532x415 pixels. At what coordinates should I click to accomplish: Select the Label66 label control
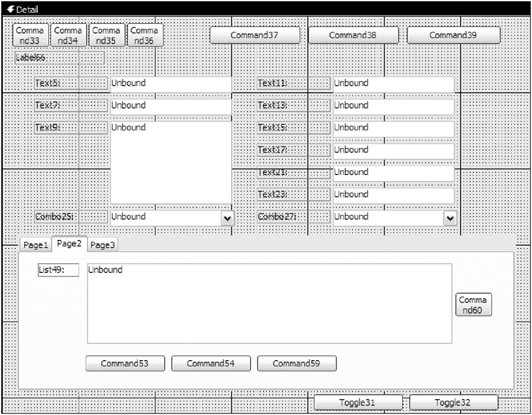tap(59, 58)
